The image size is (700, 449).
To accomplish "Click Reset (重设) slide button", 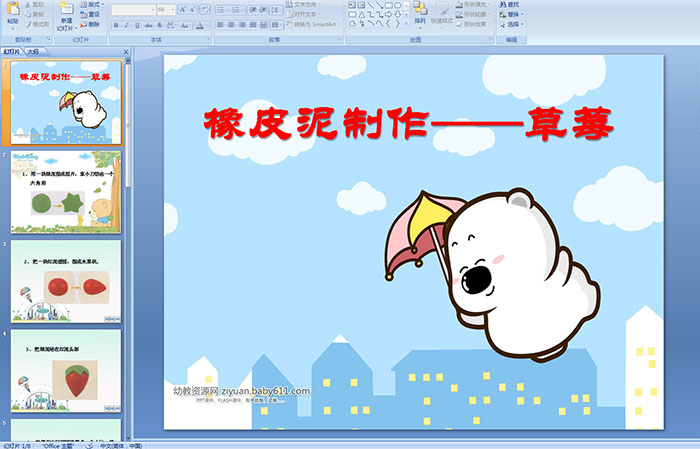I will click(90, 14).
